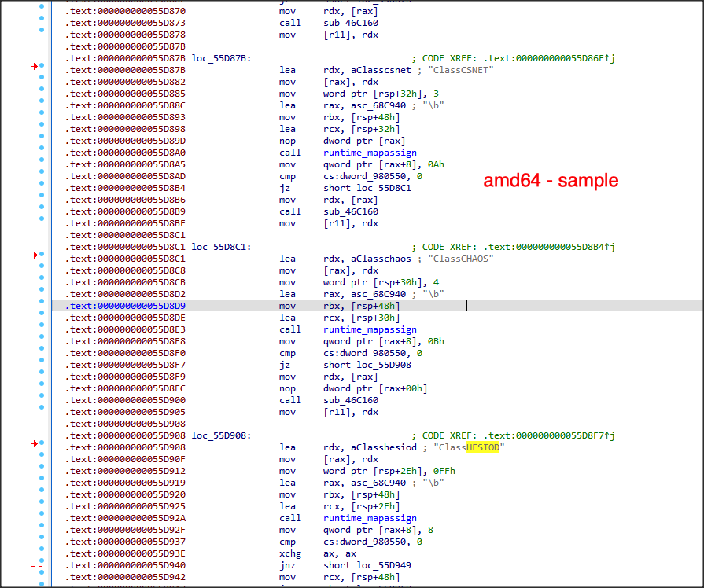Click nop instruction at address 55D89D

coord(343,141)
